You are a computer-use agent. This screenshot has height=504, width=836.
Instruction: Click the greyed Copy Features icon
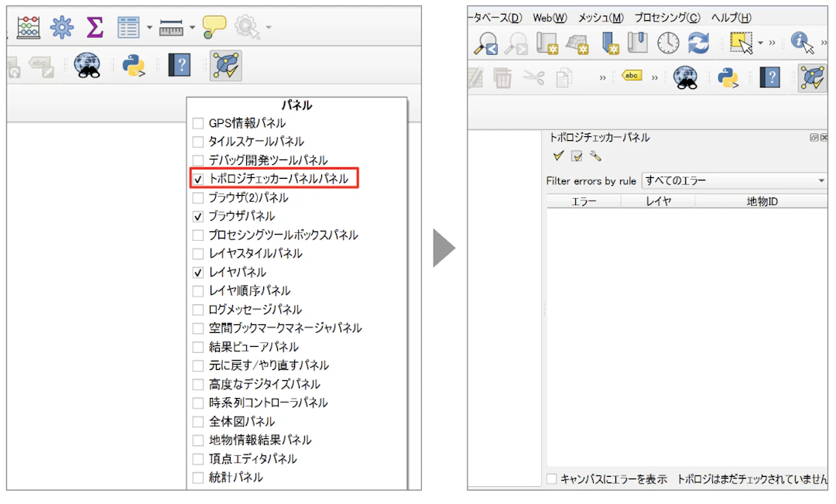point(563,78)
